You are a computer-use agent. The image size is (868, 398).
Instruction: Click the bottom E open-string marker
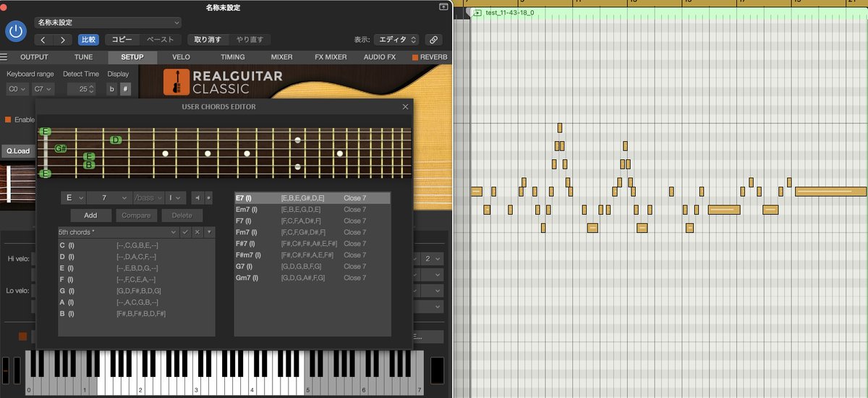[46, 174]
